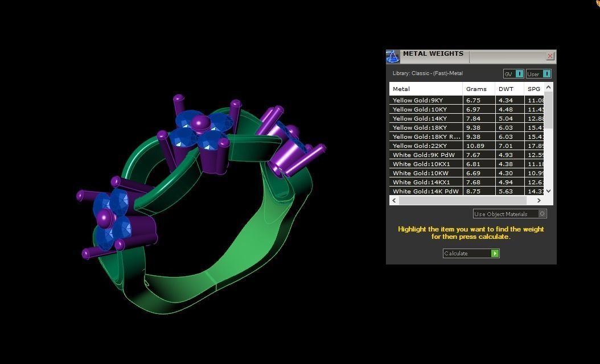Click the horizontal scroll left arrow
The width and height of the screenshot is (600, 364).
click(x=394, y=200)
